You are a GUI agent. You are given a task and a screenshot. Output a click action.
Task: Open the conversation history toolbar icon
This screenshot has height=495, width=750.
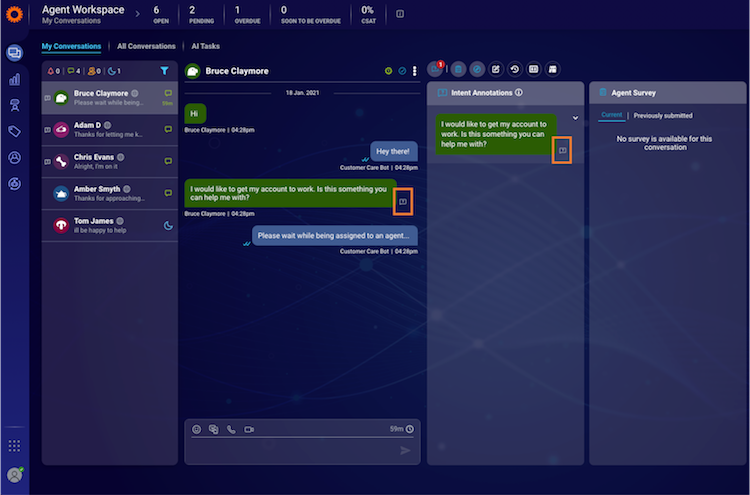pos(515,69)
